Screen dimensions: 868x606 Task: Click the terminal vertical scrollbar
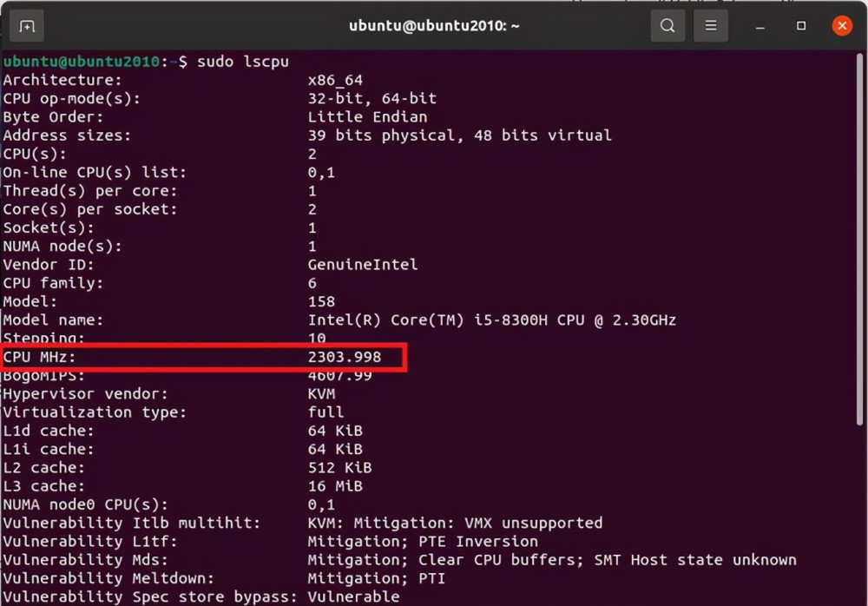tap(859, 240)
